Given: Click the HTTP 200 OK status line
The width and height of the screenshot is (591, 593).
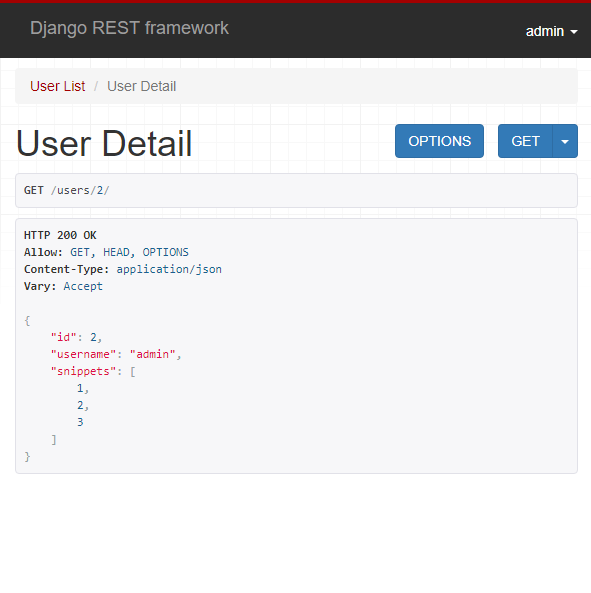Looking at the screenshot, I should coord(60,235).
